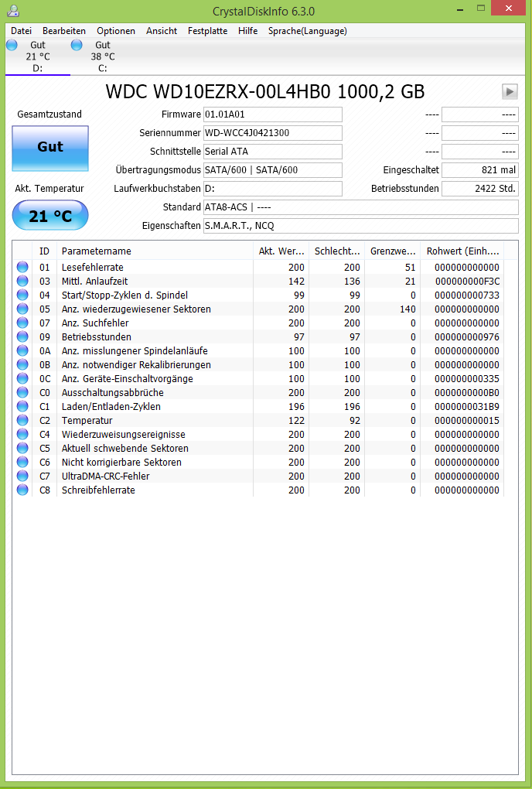The height and width of the screenshot is (789, 532).
Task: Click status icon of C2 Temperatur row
Action: pos(22,420)
